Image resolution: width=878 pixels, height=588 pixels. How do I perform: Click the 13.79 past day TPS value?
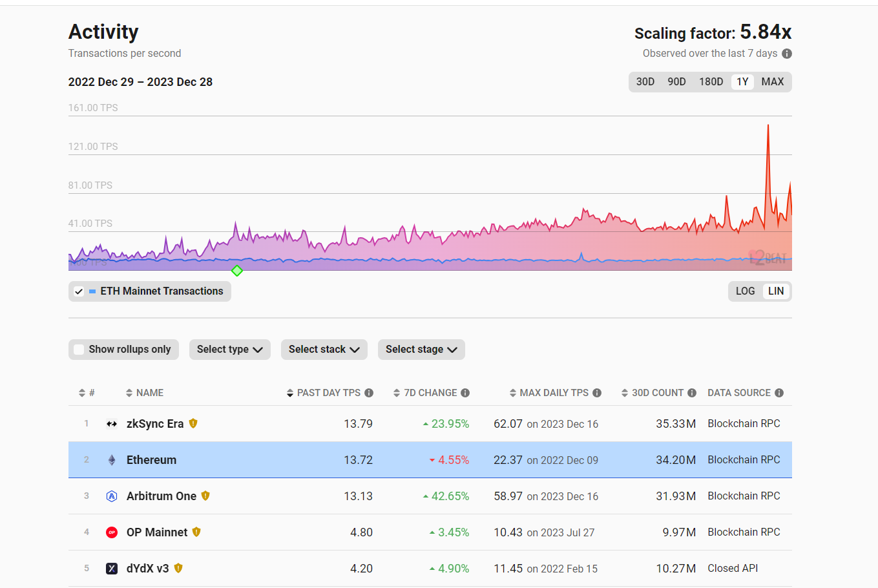tap(358, 424)
